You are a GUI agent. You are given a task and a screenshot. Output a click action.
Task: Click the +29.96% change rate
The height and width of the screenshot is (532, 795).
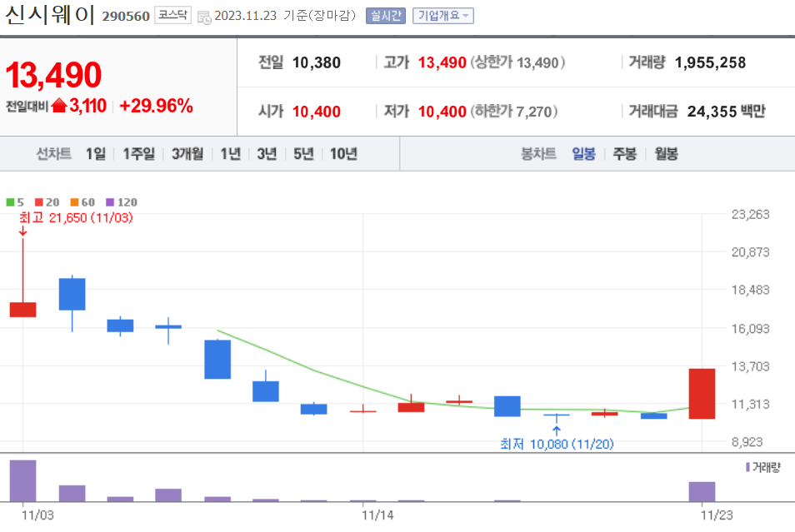pyautogui.click(x=156, y=106)
